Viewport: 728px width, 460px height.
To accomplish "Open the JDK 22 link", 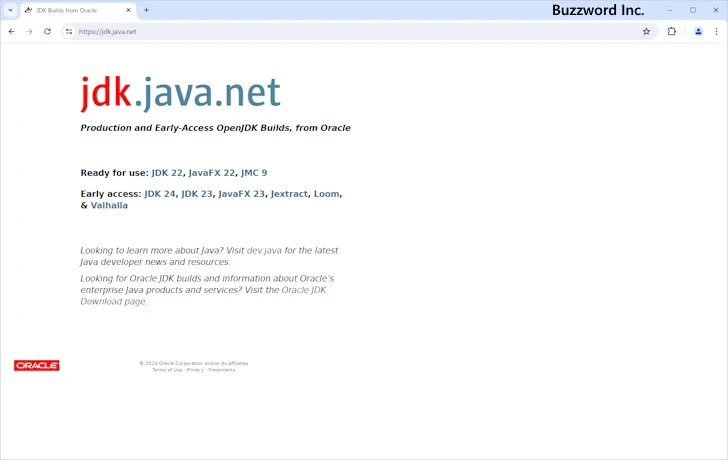I will [x=167, y=173].
